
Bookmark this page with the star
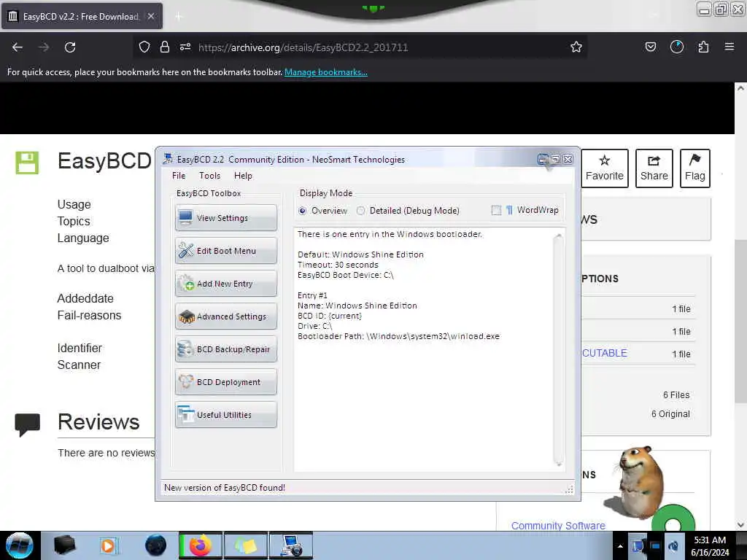click(x=576, y=47)
